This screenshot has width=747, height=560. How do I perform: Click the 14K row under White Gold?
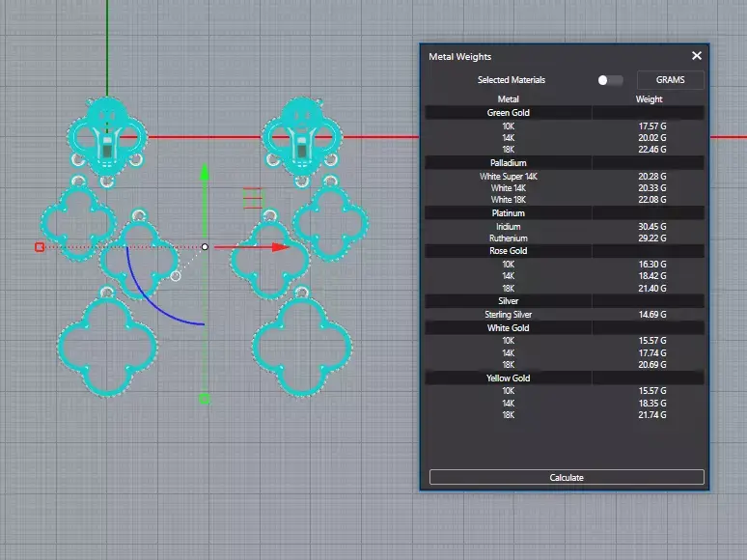[x=565, y=352]
